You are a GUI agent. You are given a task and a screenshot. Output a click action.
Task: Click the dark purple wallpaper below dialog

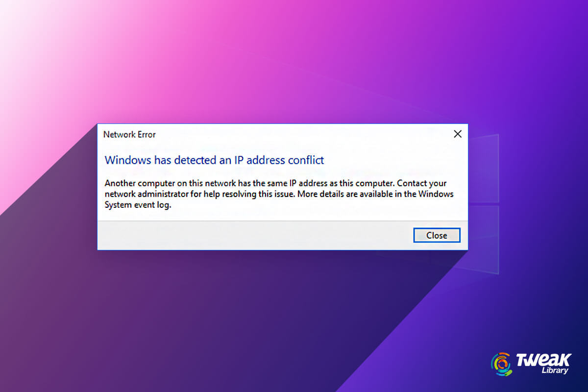220,318
